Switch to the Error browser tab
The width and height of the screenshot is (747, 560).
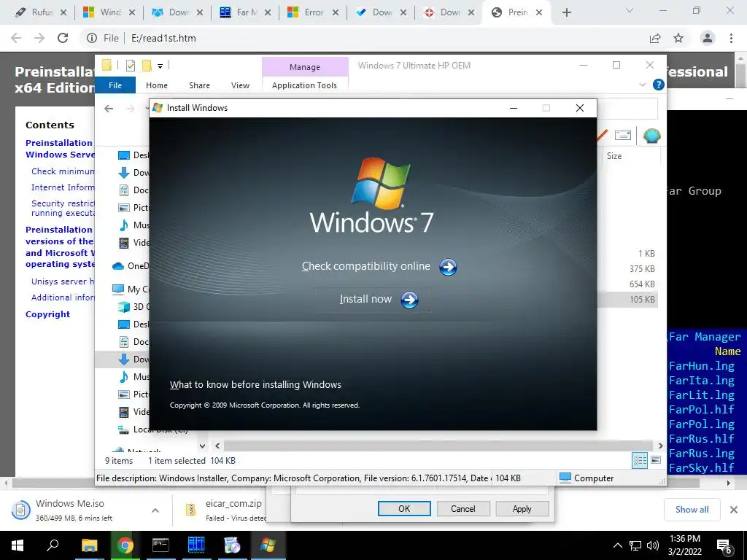coord(313,12)
